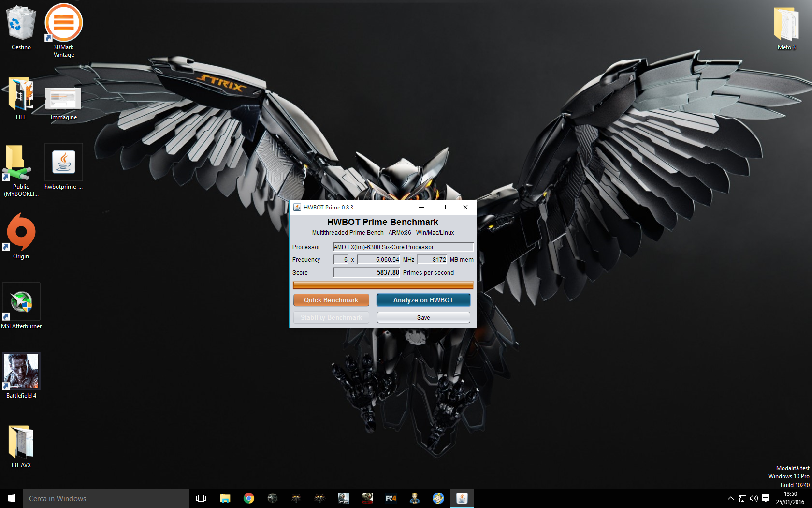Image resolution: width=812 pixels, height=508 pixels.
Task: Click the Save button in HWBOT Prime
Action: (x=423, y=317)
